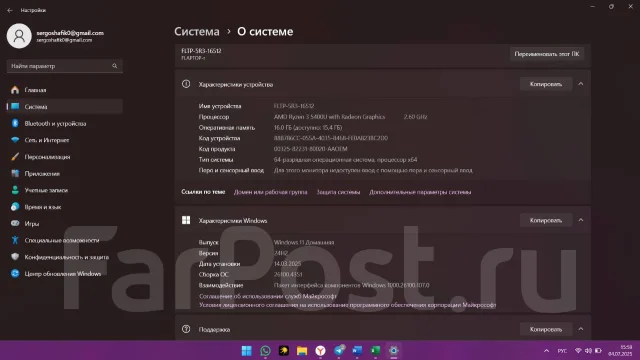
Task: Click the Выпуск value Windows 11 Домашняя
Action: pos(304,242)
